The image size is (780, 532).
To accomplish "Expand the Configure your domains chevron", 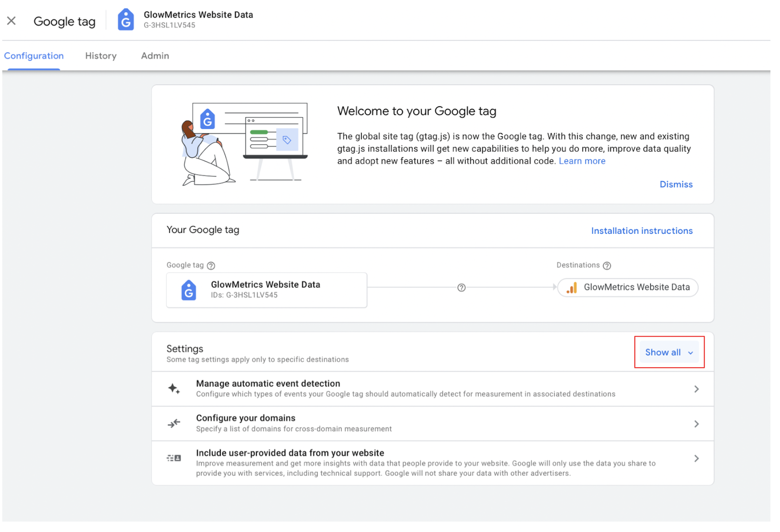I will pyautogui.click(x=697, y=424).
